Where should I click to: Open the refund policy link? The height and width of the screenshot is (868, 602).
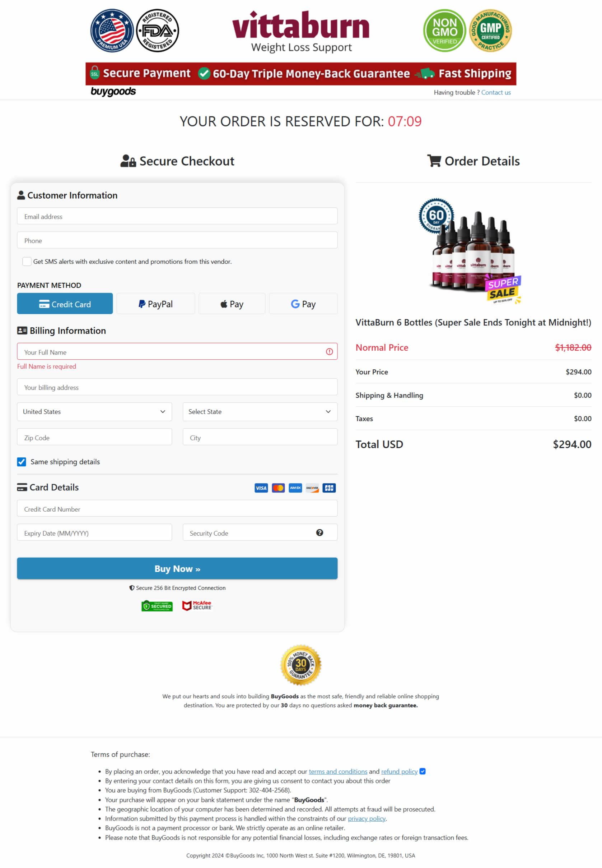pos(400,772)
